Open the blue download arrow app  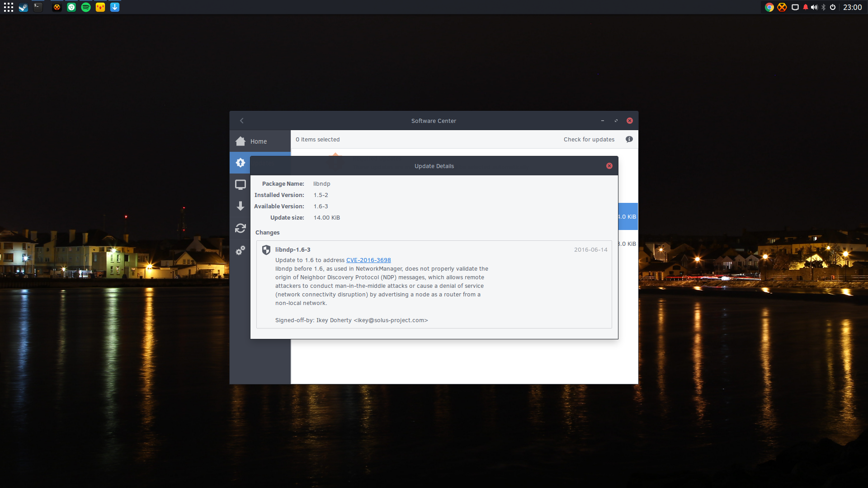coord(115,7)
